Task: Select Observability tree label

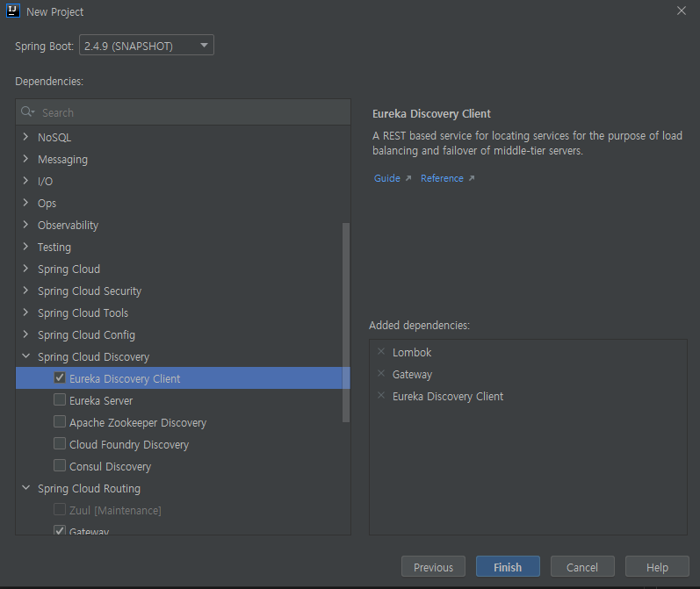Action: tap(68, 225)
